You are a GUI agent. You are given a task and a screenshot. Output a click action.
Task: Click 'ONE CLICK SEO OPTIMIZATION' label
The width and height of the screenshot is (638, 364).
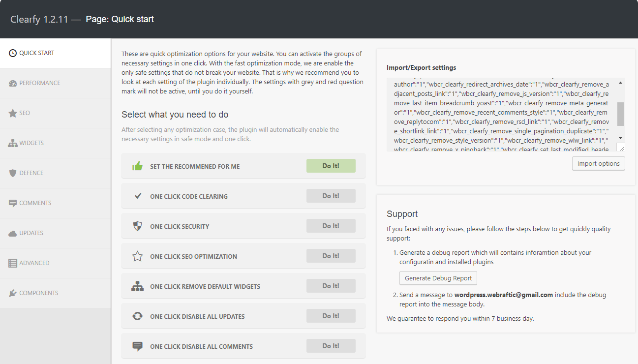[x=193, y=256]
